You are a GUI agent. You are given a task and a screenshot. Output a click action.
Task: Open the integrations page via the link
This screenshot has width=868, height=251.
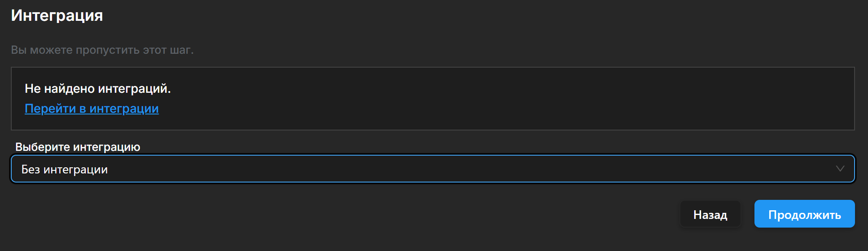pyautogui.click(x=92, y=108)
